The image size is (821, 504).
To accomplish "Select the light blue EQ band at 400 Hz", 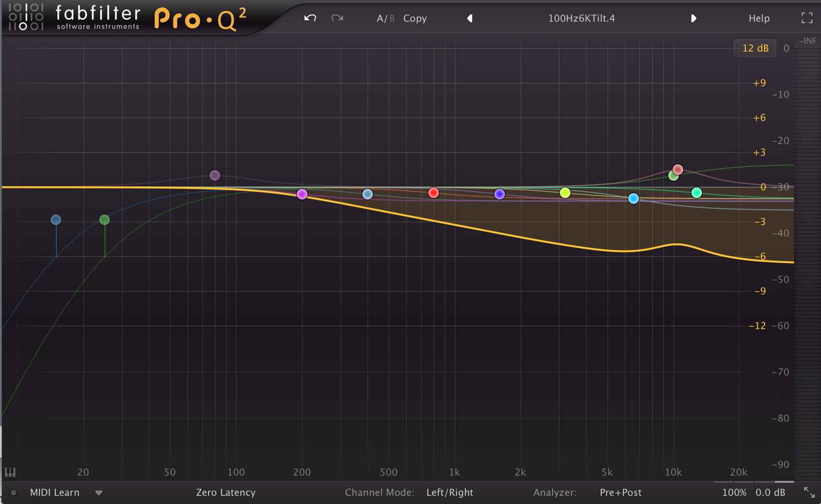I will point(368,194).
